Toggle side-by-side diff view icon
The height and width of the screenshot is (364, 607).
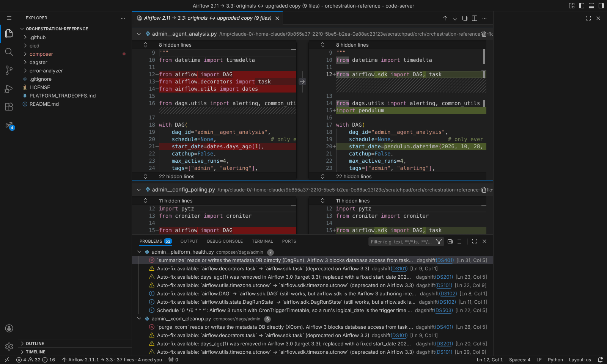click(x=475, y=18)
